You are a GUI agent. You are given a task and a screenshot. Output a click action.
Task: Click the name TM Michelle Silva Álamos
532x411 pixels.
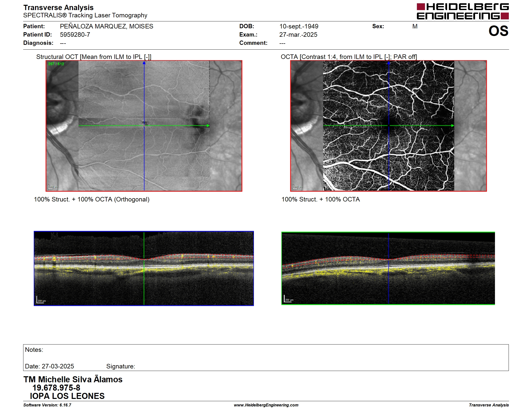tap(73, 379)
